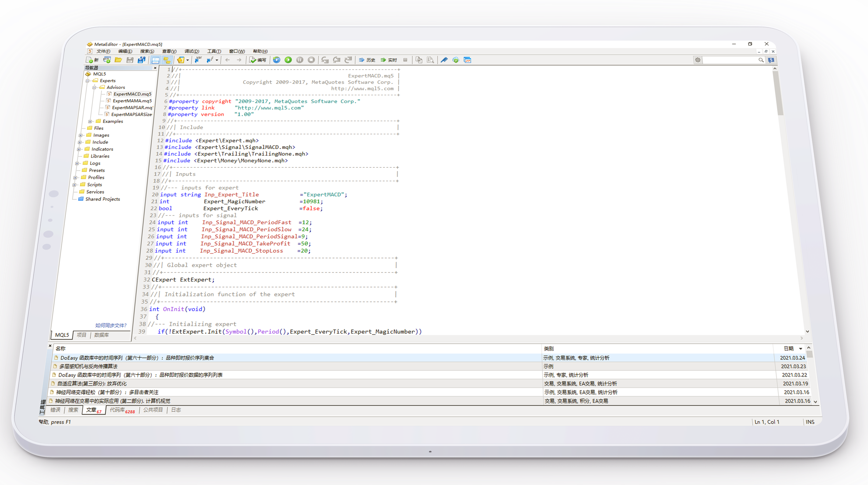This screenshot has height=485, width=868.
Task: Click the copy documents toolbar icon
Action: 419,60
